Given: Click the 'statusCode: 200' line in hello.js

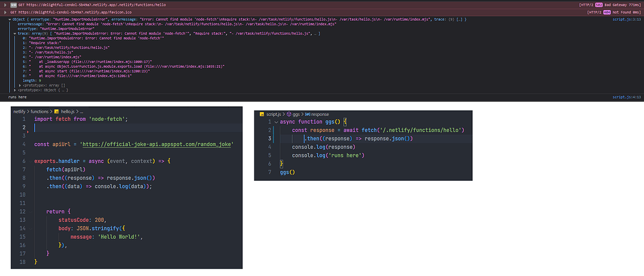Looking at the screenshot, I should [x=82, y=220].
